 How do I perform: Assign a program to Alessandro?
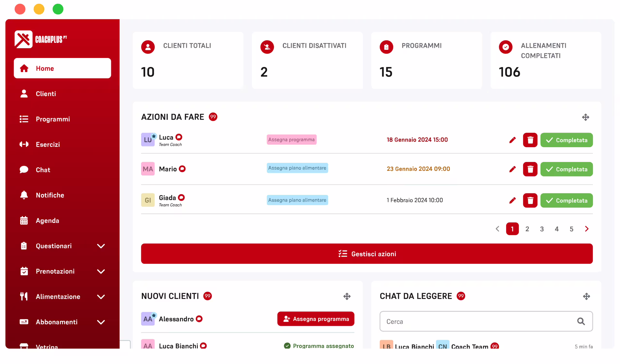click(x=316, y=319)
